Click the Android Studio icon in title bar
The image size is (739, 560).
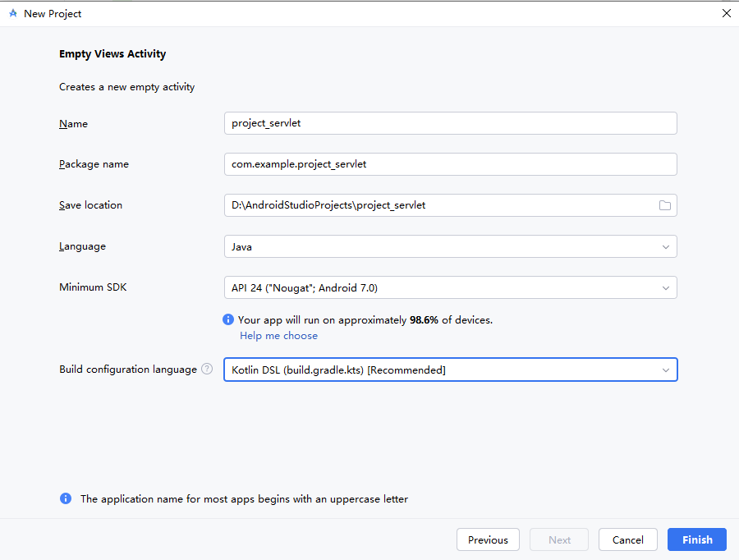tap(13, 14)
